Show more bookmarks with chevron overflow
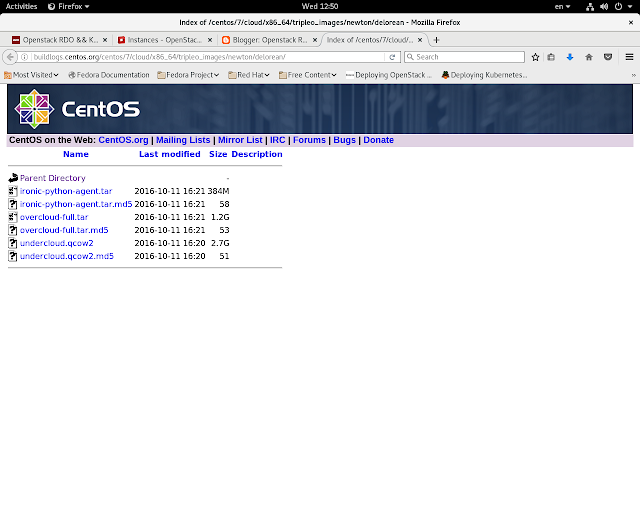Image resolution: width=640 pixels, height=512 pixels. pyautogui.click(x=633, y=75)
